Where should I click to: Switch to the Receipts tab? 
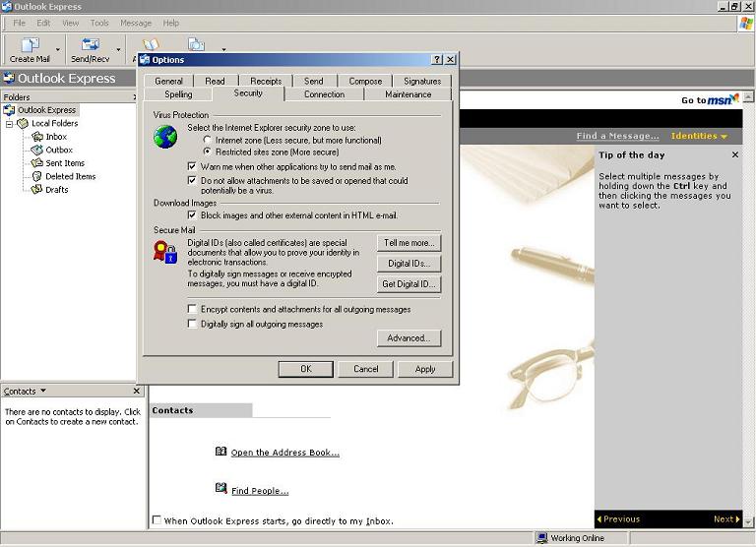tap(266, 81)
